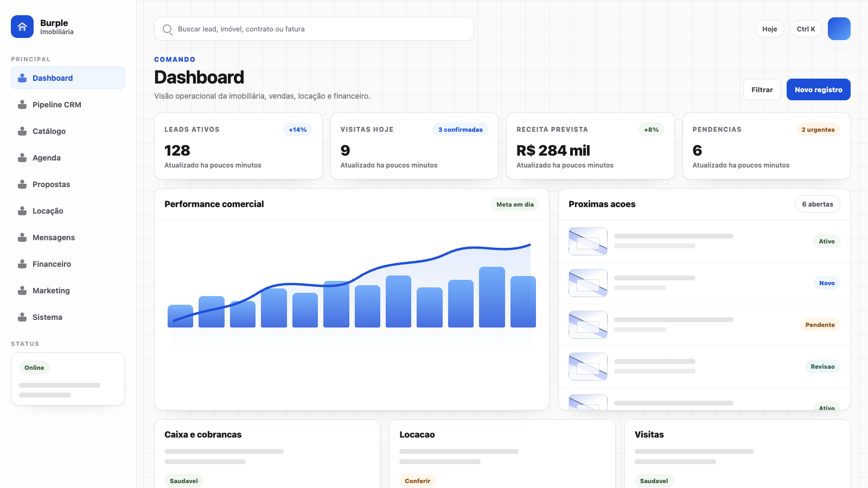
Task: Click Saudavel badge in Caixa e cobrancas
Action: pos(184,481)
